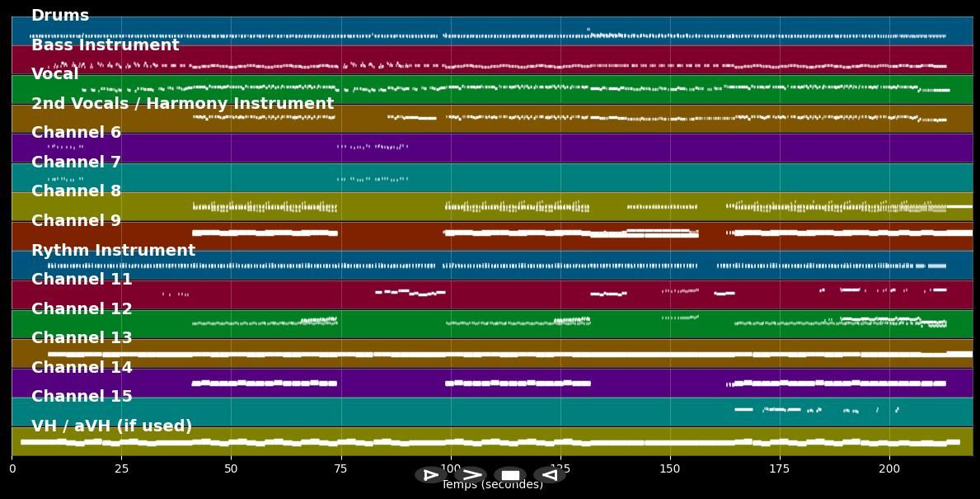Click the Channel 13 track label
This screenshot has height=499, width=980.
click(82, 338)
